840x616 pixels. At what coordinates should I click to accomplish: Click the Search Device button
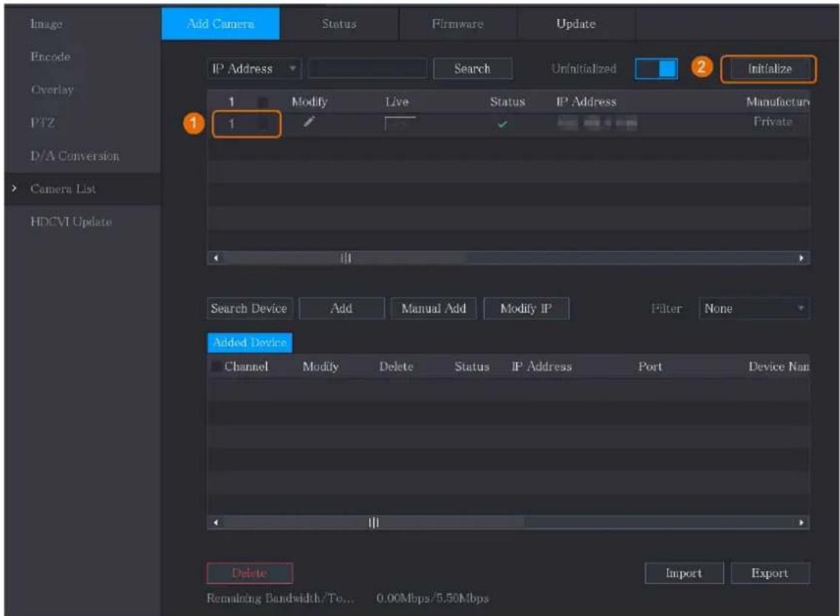click(249, 309)
